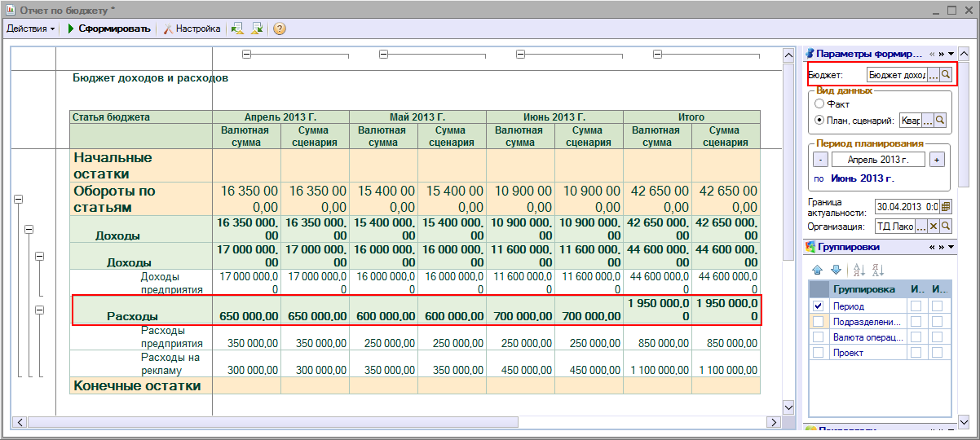Screen dimensions: 980x440
Task: Move grouping up with the up arrow icon
Action: coord(818,271)
